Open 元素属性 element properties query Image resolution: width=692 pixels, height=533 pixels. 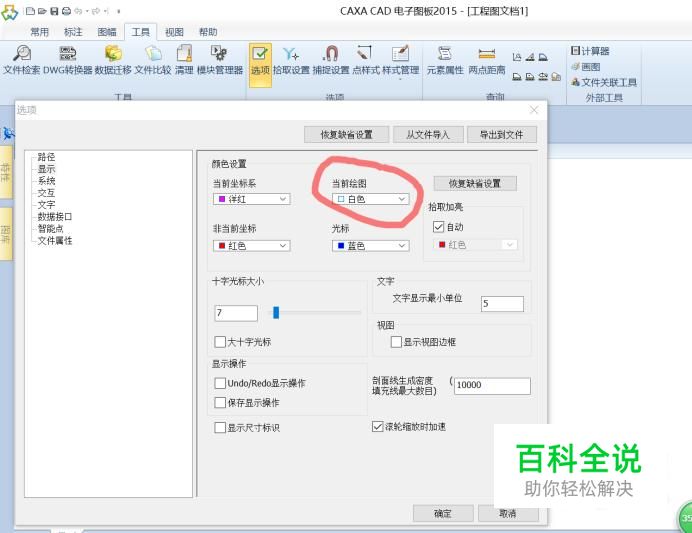445,60
